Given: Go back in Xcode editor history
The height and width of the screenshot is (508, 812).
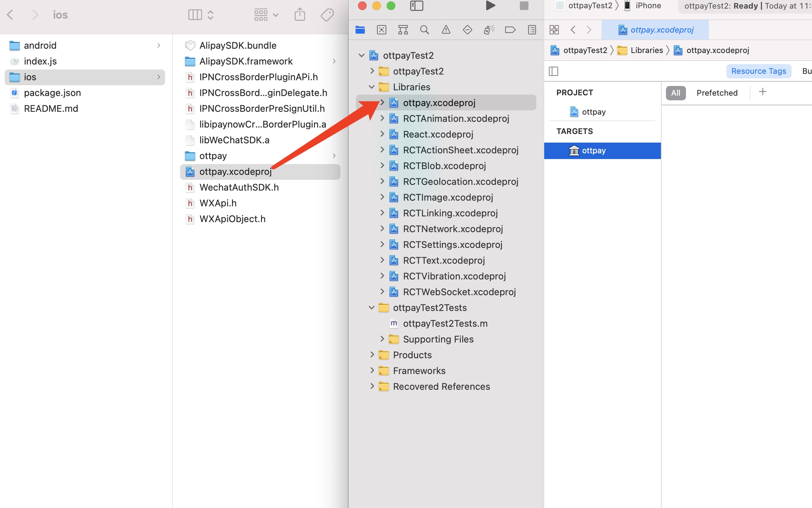Looking at the screenshot, I should 573,30.
